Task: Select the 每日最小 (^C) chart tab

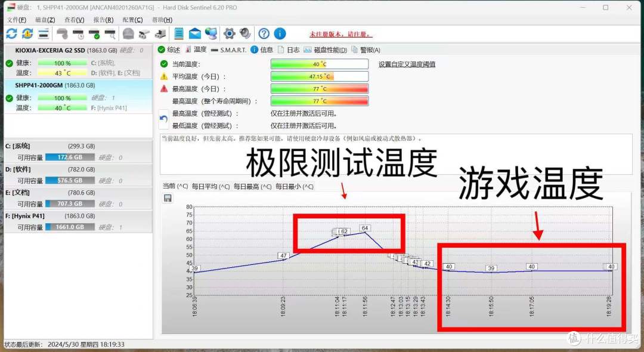Action: (295, 186)
